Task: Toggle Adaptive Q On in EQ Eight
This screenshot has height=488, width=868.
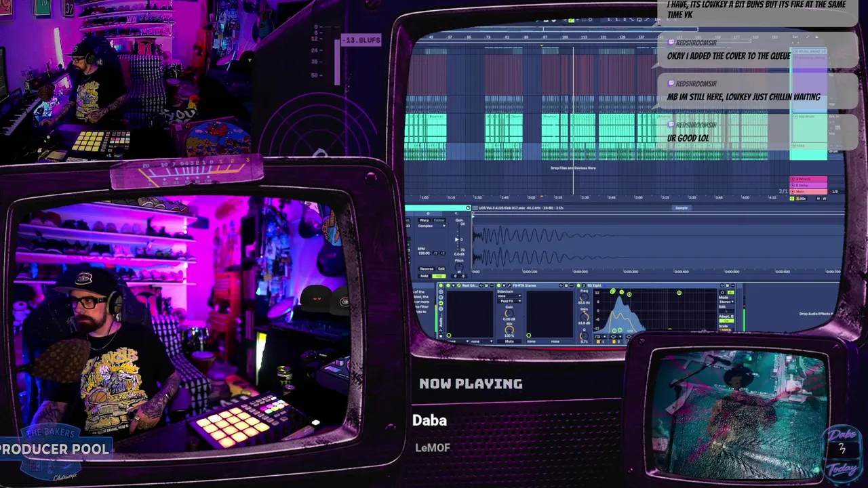Action: [726, 321]
